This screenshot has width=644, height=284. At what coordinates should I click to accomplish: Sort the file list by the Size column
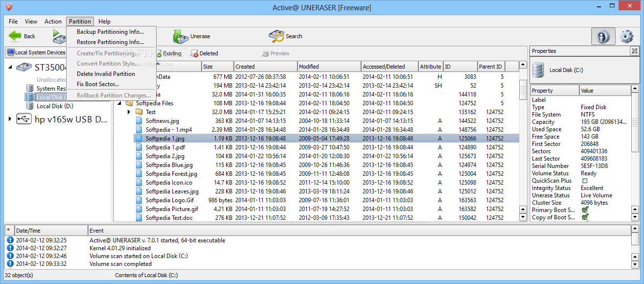coord(217,67)
